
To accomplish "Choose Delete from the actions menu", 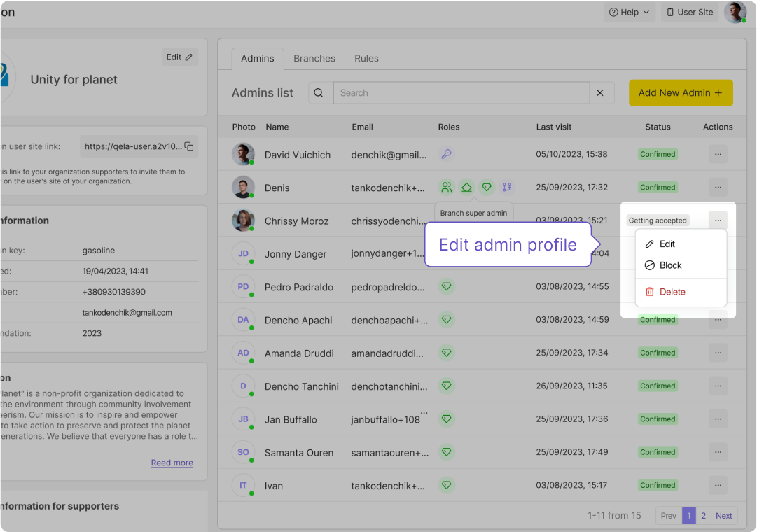I will coord(672,292).
